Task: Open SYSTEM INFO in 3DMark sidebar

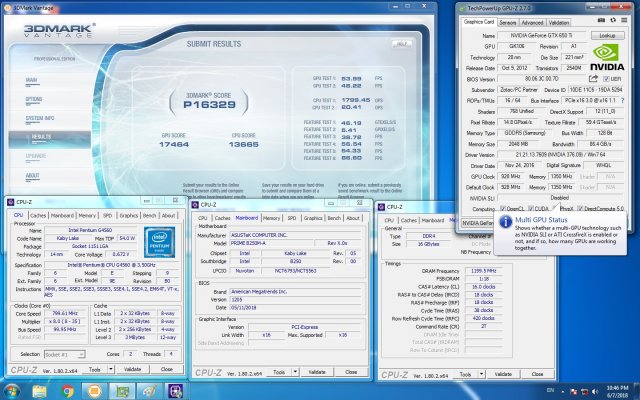Action: click(x=39, y=117)
